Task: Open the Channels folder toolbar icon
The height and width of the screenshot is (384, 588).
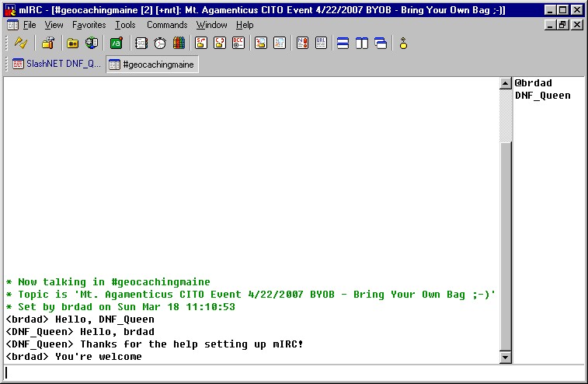Action: pyautogui.click(x=72, y=44)
